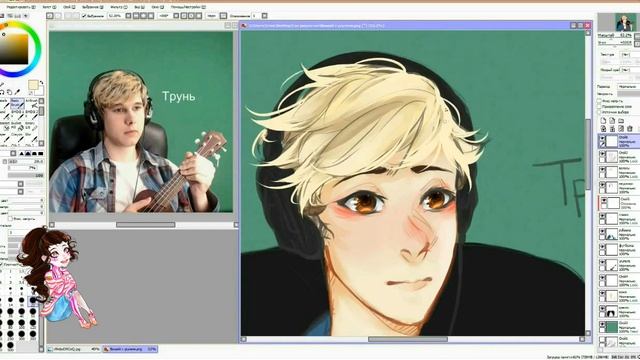The width and height of the screenshot is (640, 360).
Task: Create a new layer folder icon
Action: (x=621, y=121)
